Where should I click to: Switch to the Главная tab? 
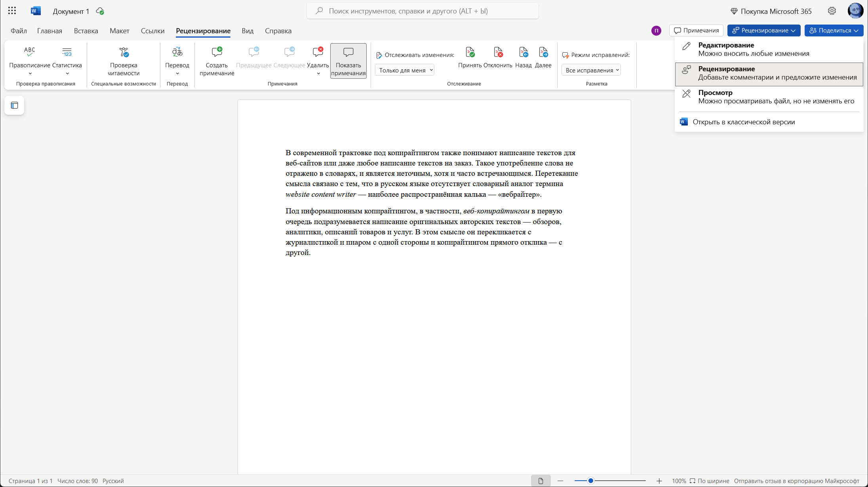coord(49,31)
